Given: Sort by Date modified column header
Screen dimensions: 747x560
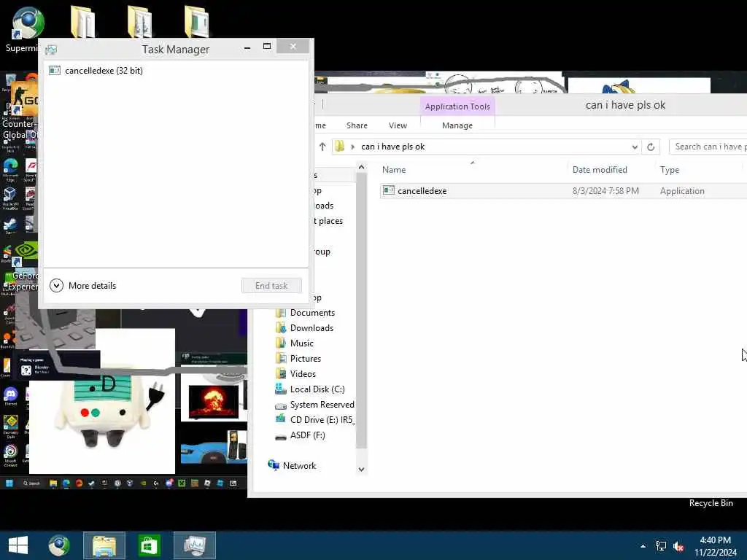Looking at the screenshot, I should click(x=600, y=169).
